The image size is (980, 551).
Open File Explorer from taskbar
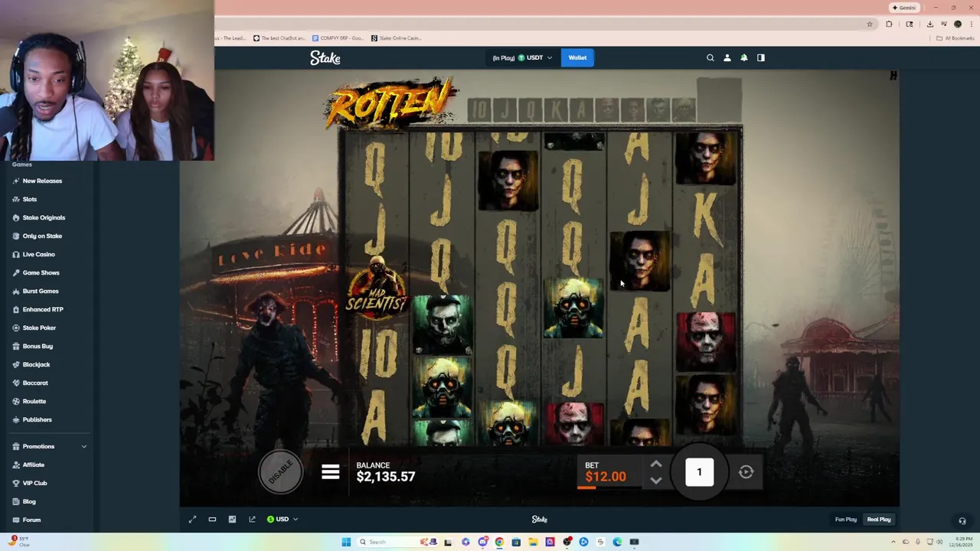click(533, 542)
